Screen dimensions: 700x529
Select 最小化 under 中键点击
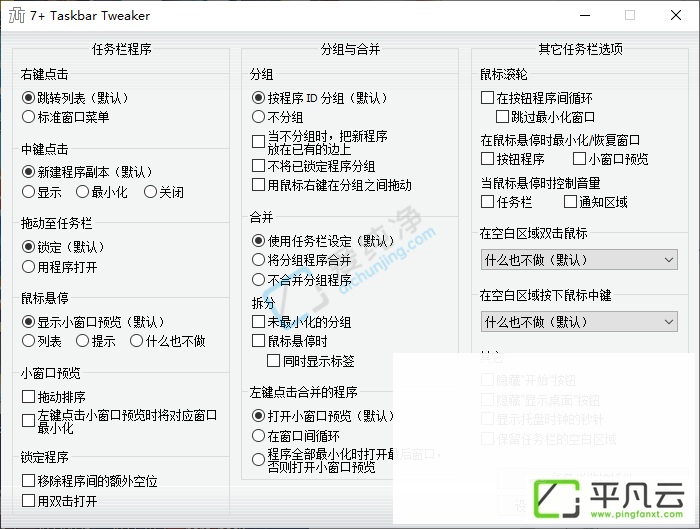[82, 192]
